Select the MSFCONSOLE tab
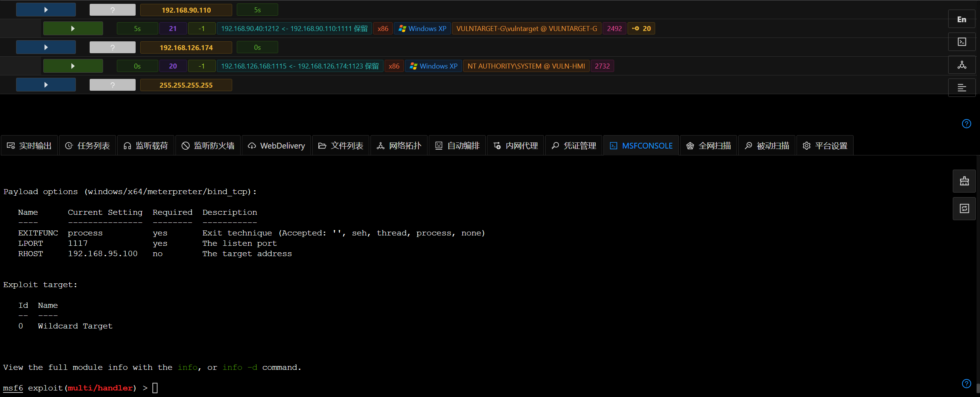Image resolution: width=980 pixels, height=397 pixels. [x=641, y=146]
